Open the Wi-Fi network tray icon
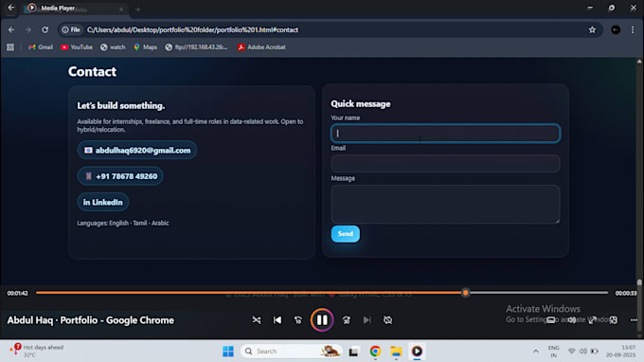This screenshot has height=362, width=644. [571, 351]
